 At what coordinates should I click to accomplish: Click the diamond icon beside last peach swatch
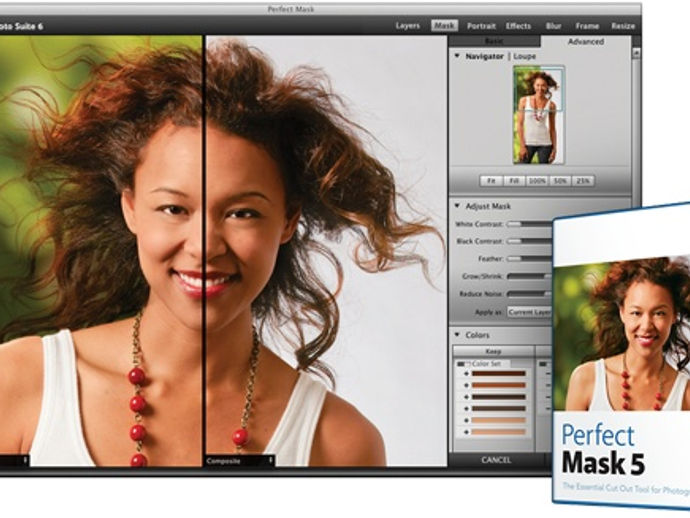(466, 433)
